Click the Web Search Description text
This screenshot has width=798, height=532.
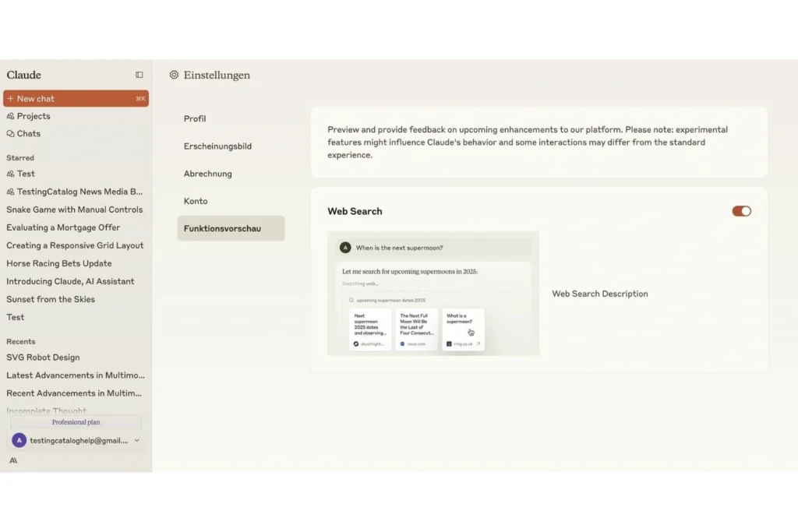[x=600, y=294]
